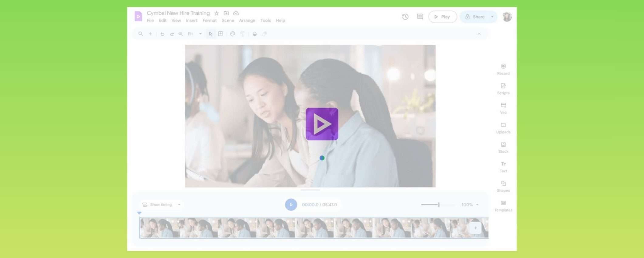Click the Google Vids logo icon
The image size is (644, 258).
coord(138,16)
